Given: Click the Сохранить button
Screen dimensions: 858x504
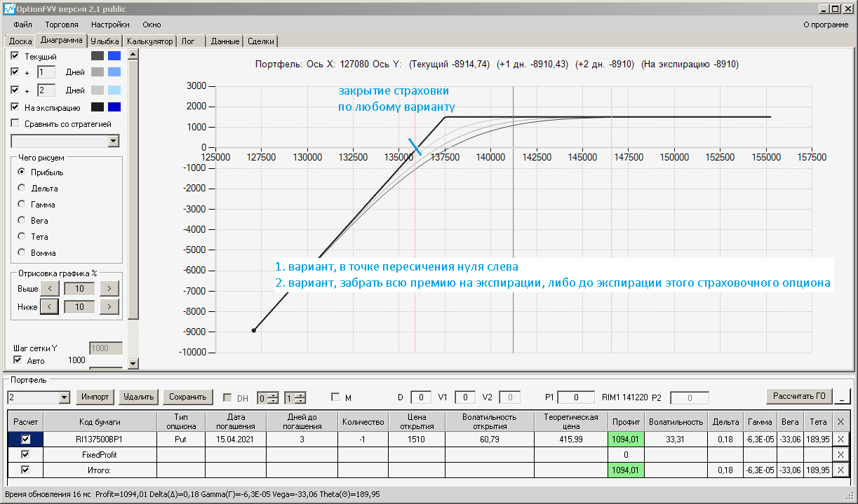Looking at the screenshot, I should [188, 397].
